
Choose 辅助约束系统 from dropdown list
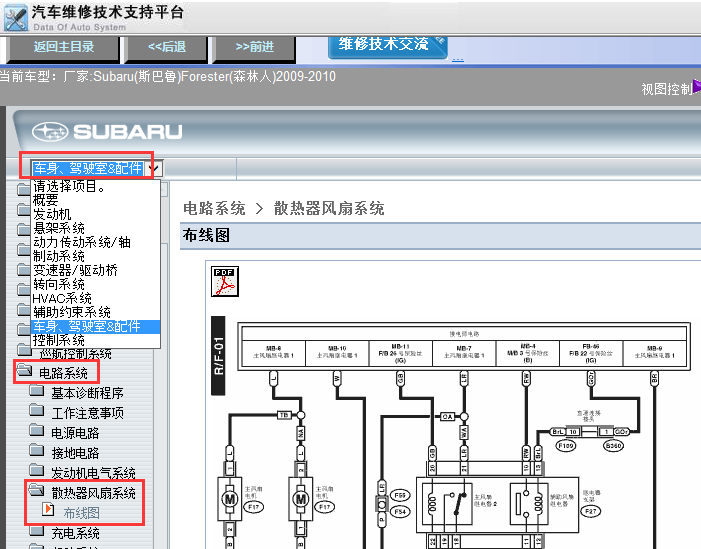tap(96, 312)
